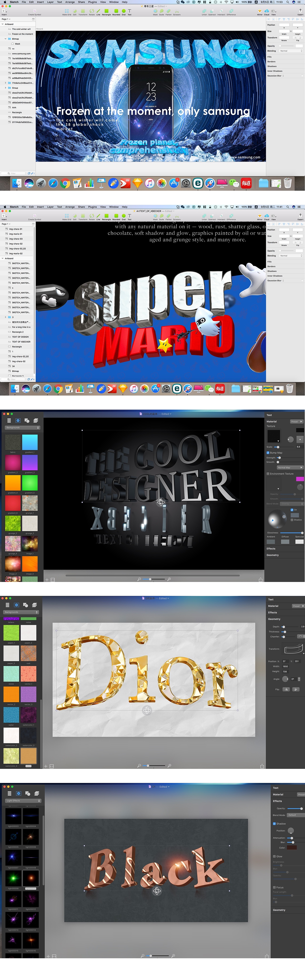
Task: Open list icon tab in Cool Designer window
Action: pyautogui.click(x=9, y=420)
